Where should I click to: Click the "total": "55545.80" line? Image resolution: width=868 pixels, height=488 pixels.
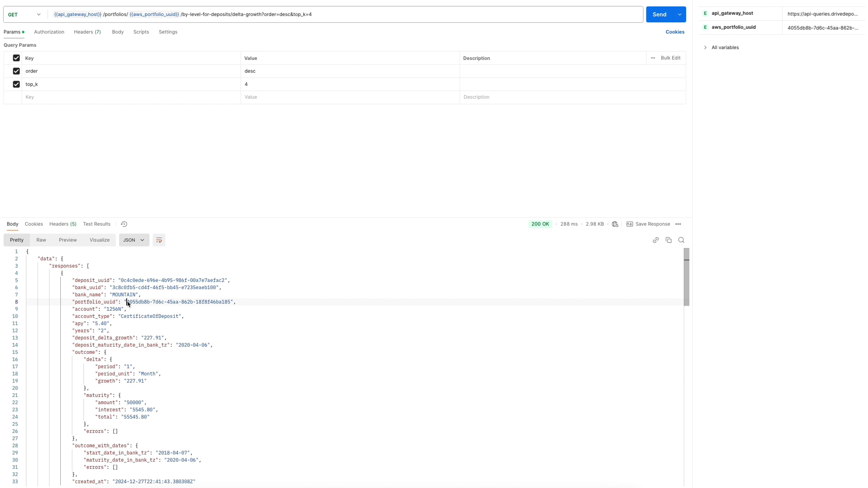(x=122, y=417)
